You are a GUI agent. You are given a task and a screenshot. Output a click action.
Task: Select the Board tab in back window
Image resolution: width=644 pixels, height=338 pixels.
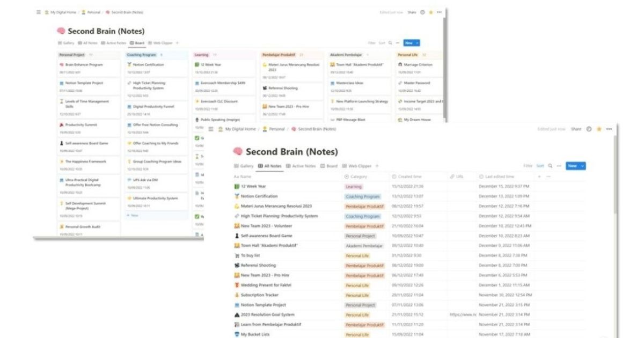click(137, 43)
